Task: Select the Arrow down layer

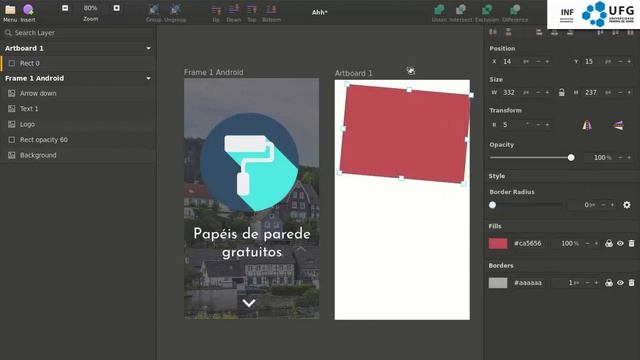Action: coord(78,93)
